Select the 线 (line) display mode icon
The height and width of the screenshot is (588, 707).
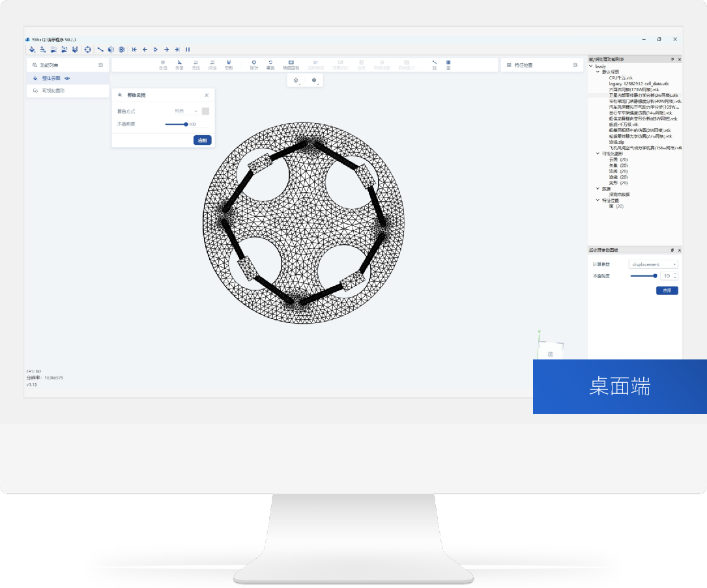(435, 64)
